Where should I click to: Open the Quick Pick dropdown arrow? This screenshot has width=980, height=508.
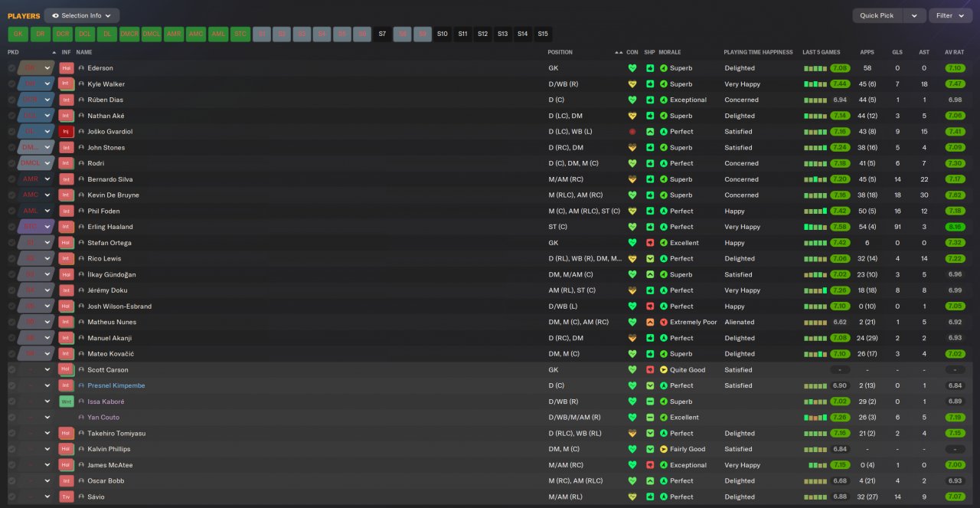pyautogui.click(x=914, y=15)
